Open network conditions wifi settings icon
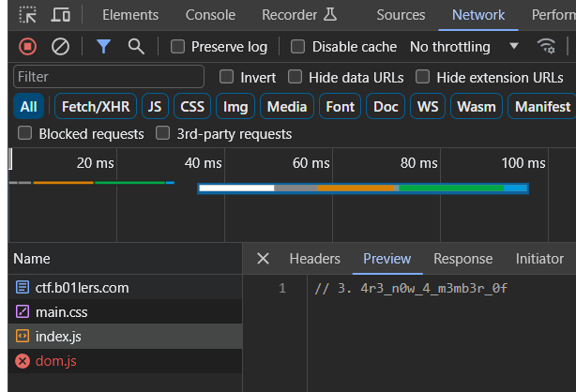Image resolution: width=576 pixels, height=392 pixels. [546, 46]
